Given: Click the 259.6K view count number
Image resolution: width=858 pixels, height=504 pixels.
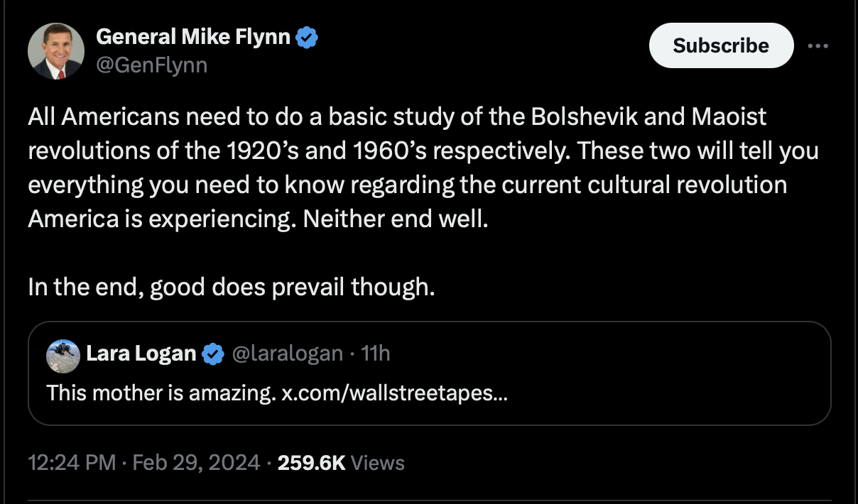Looking at the screenshot, I should click(311, 463).
